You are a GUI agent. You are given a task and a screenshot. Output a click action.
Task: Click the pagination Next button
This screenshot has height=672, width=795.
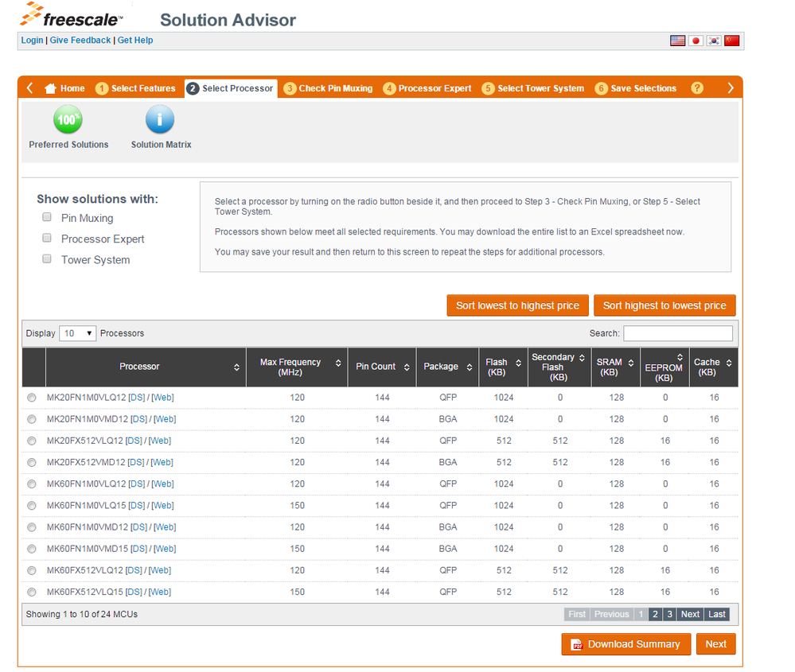click(690, 614)
